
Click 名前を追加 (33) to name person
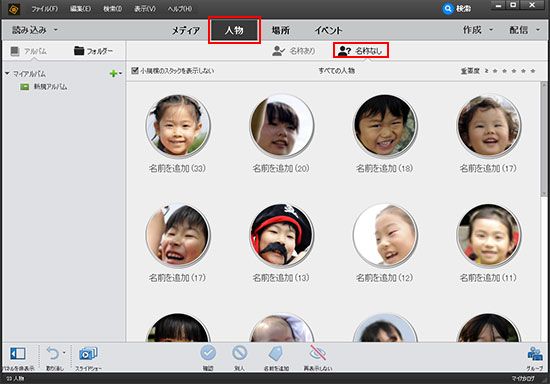(177, 169)
